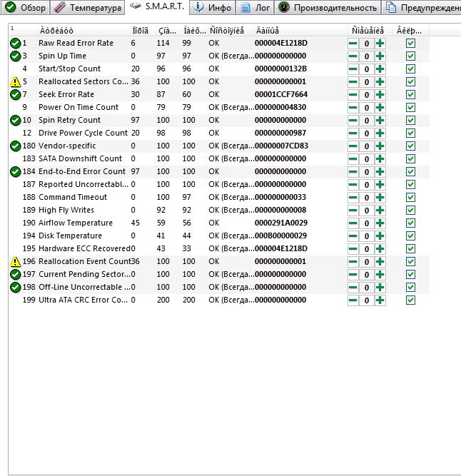This screenshot has width=461, height=476.
Task: Click data value 00000007CD83
Action: click(281, 146)
